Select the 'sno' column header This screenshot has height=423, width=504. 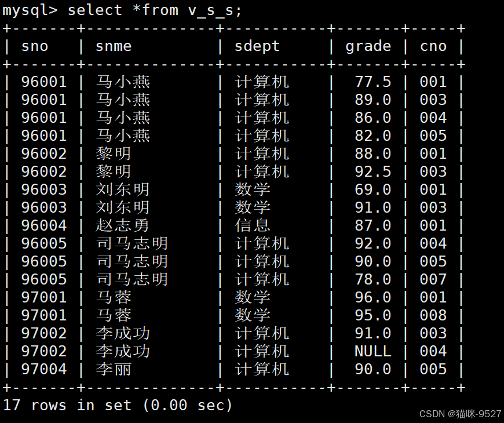coord(35,46)
